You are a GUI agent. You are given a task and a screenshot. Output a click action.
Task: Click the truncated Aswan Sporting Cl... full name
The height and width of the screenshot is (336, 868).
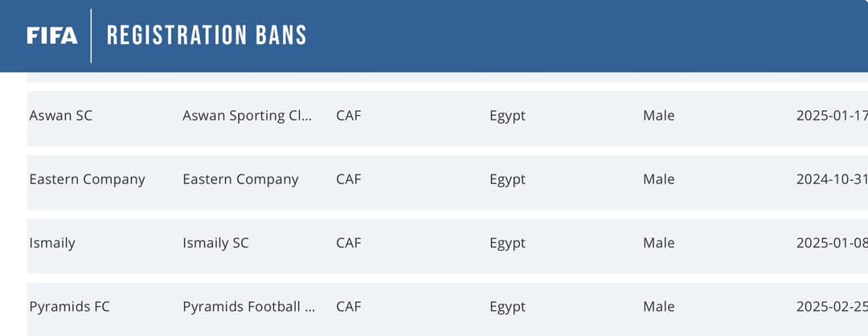click(248, 117)
